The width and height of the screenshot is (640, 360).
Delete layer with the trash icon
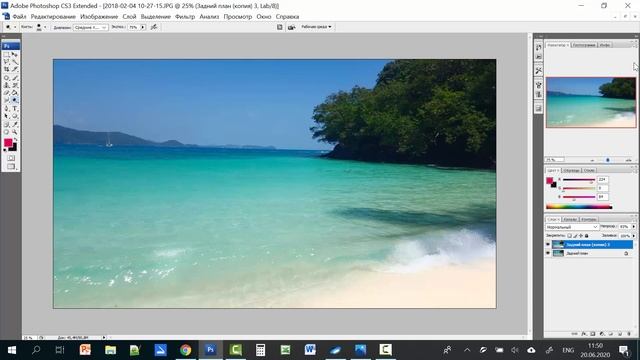click(629, 334)
